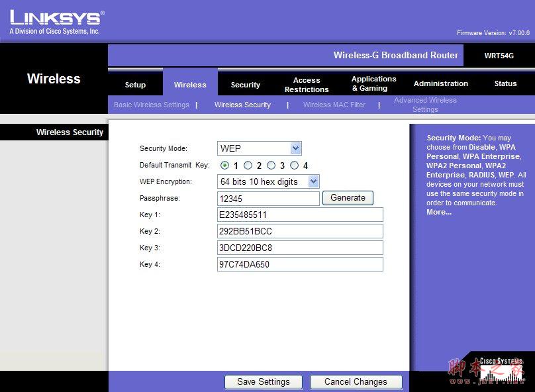
Task: Open the Administration tab
Action: pos(441,83)
